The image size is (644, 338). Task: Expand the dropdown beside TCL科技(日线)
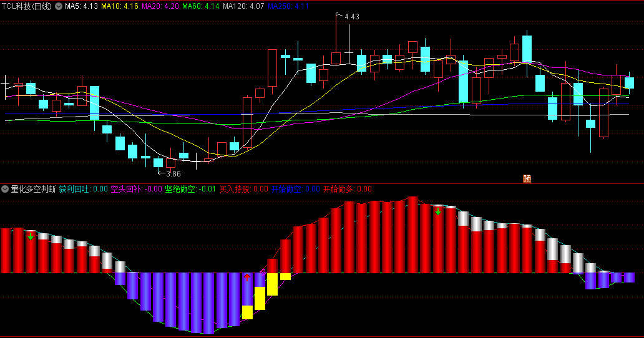[x=59, y=6]
